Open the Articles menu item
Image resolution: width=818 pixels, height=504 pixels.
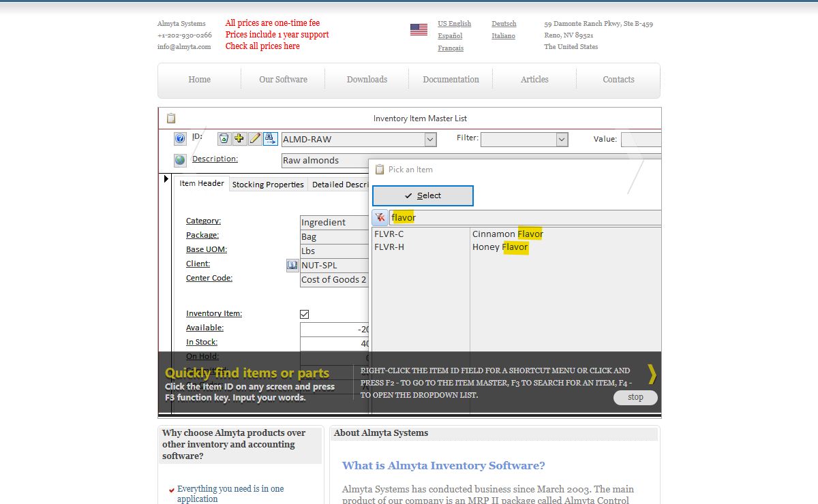[534, 80]
